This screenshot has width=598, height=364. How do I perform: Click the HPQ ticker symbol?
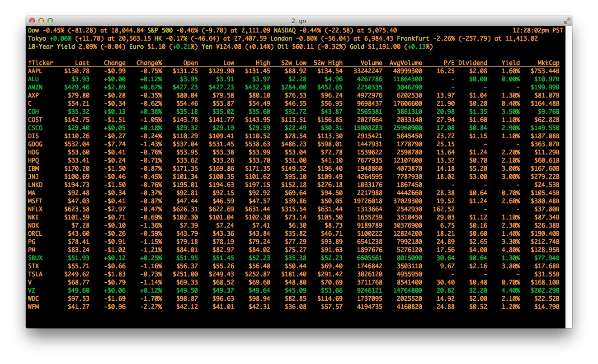point(33,160)
